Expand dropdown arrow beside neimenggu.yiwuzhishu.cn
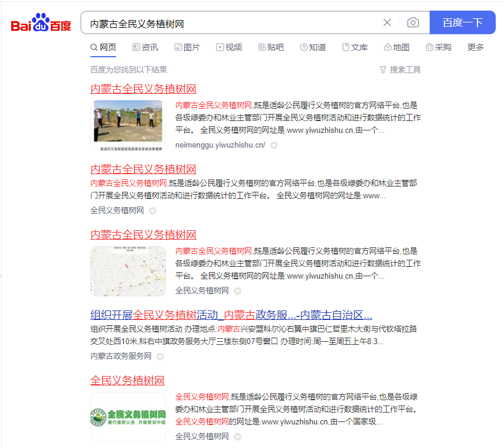The width and height of the screenshot is (504, 448). pyautogui.click(x=274, y=145)
